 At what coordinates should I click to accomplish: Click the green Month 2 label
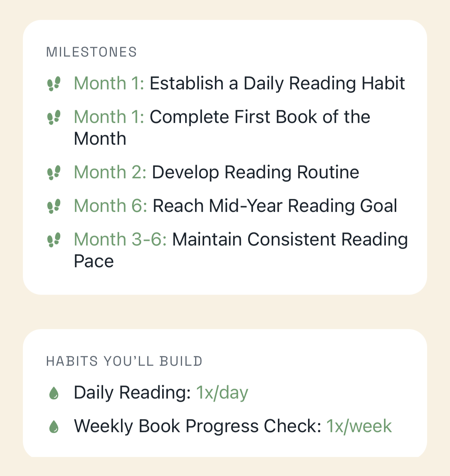tap(110, 172)
